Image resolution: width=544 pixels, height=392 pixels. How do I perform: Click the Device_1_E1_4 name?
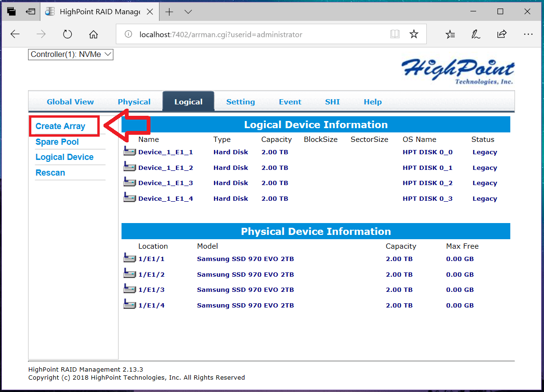166,198
